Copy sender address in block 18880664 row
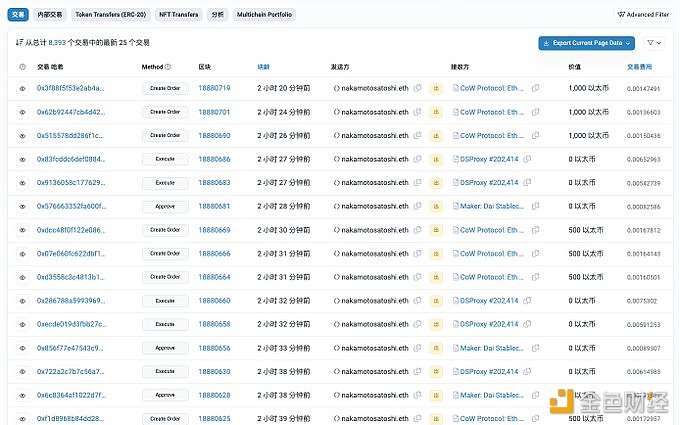 (417, 277)
